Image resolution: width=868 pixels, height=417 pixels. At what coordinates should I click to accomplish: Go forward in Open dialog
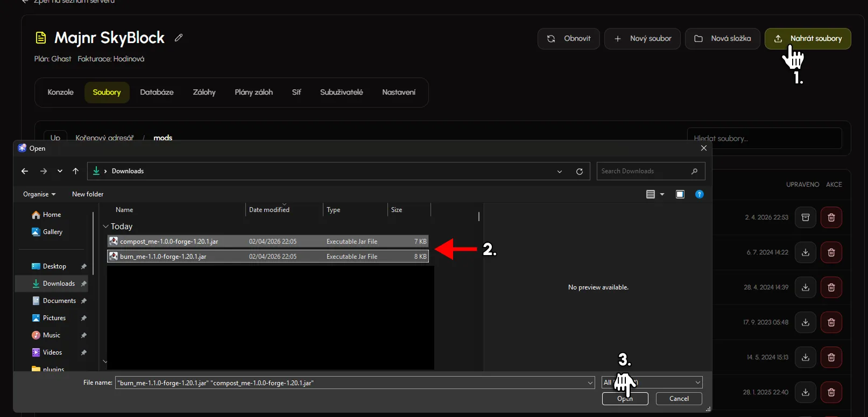pos(44,171)
